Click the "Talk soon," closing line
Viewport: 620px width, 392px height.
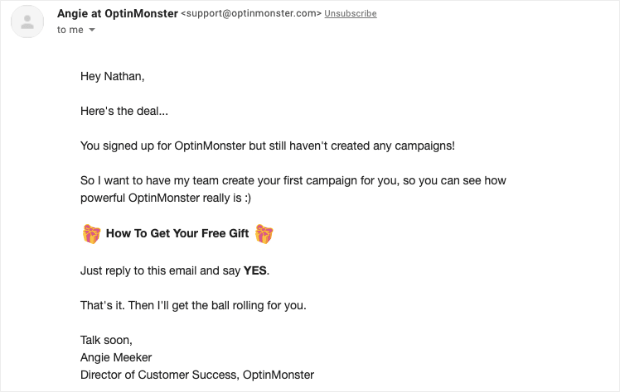(106, 340)
